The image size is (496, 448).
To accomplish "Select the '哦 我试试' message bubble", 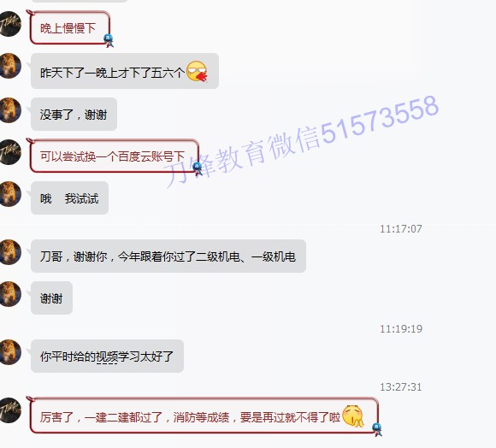I will pyautogui.click(x=69, y=197).
